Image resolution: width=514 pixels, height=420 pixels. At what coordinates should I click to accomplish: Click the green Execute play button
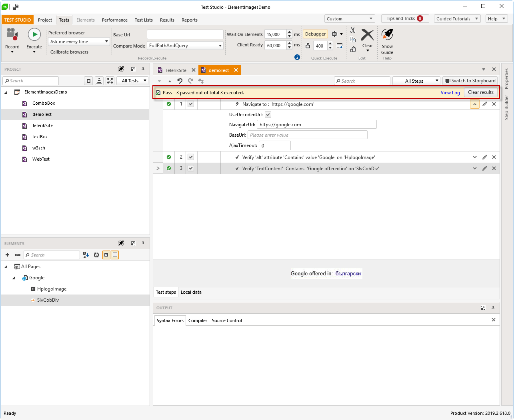click(x=34, y=34)
